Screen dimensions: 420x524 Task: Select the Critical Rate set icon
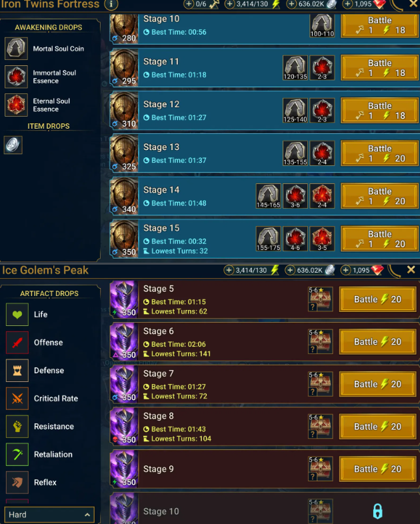click(17, 399)
